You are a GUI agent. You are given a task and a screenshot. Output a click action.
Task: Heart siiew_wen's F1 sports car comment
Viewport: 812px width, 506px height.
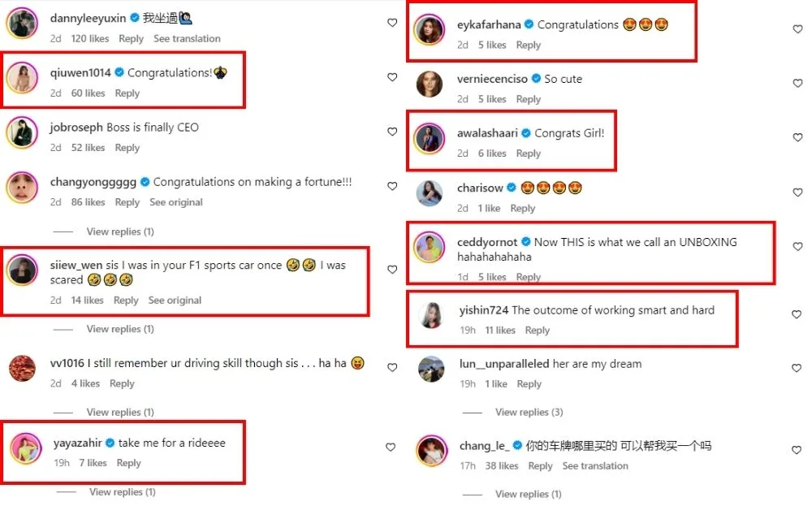click(392, 270)
